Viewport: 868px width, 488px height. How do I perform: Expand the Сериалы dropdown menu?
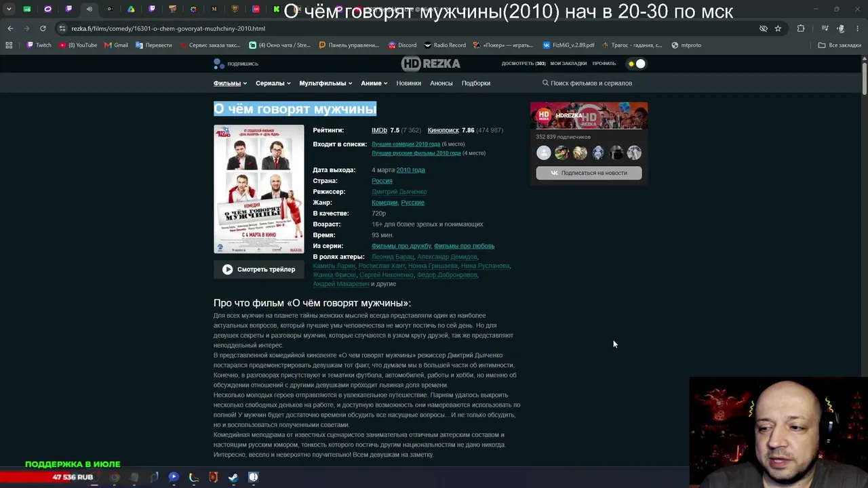[273, 83]
